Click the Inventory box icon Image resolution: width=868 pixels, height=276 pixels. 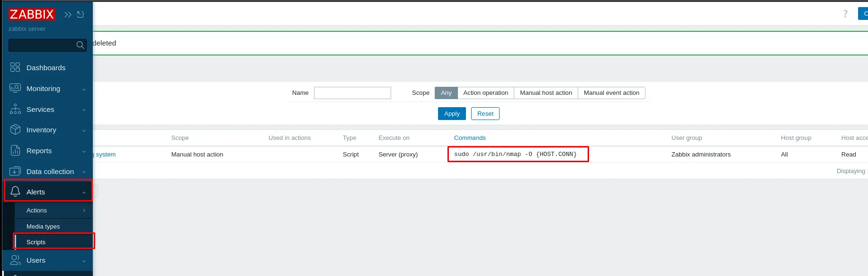(15, 129)
